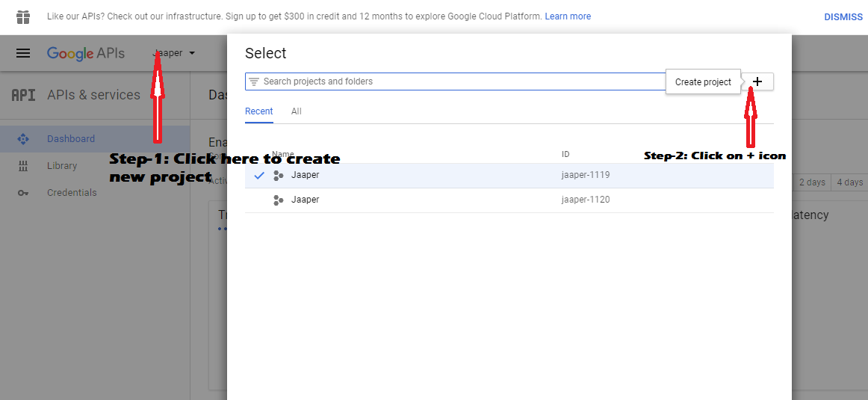The width and height of the screenshot is (868, 400).
Task: Click the plus Create project button
Action: [x=757, y=81]
